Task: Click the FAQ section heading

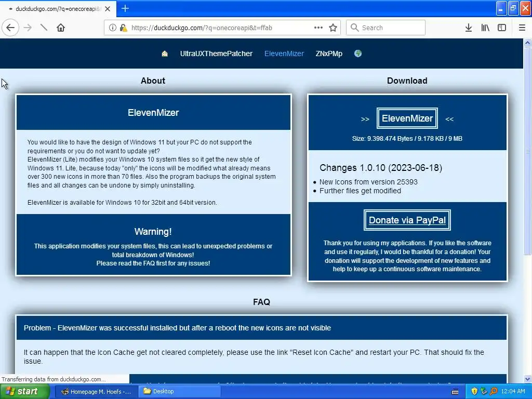Action: pos(262,302)
